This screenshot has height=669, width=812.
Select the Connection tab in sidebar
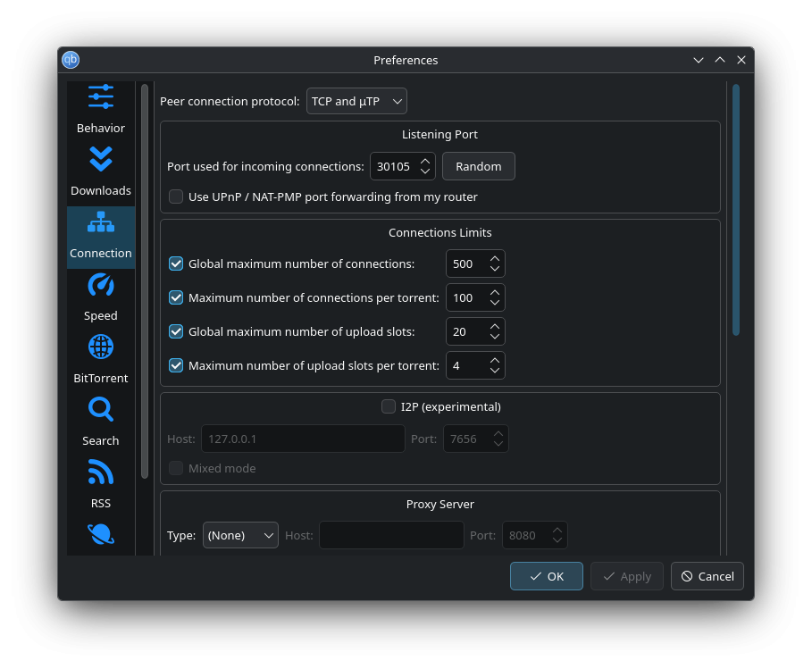[101, 237]
